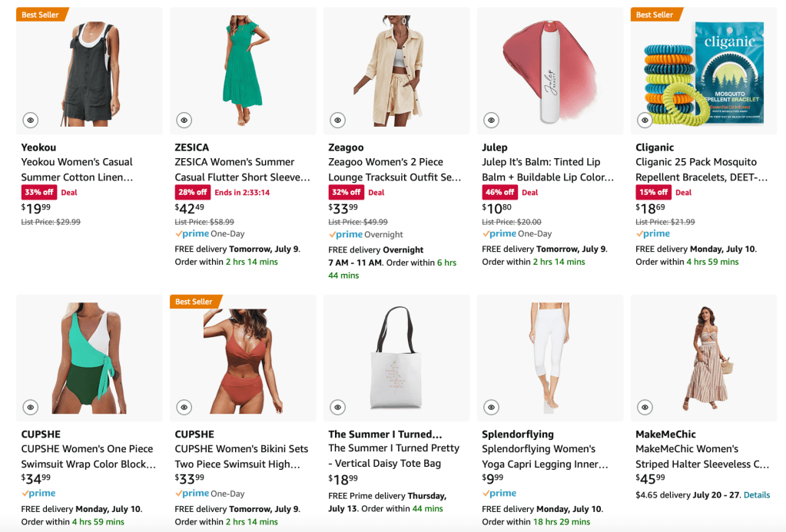The width and height of the screenshot is (786, 532).
Task: Open quick look for Zeagoo lounge set
Action: (337, 121)
